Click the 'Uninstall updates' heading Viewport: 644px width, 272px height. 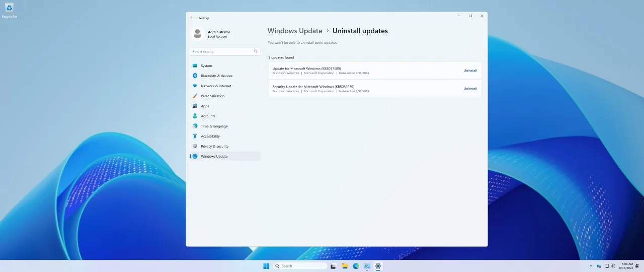[360, 31]
